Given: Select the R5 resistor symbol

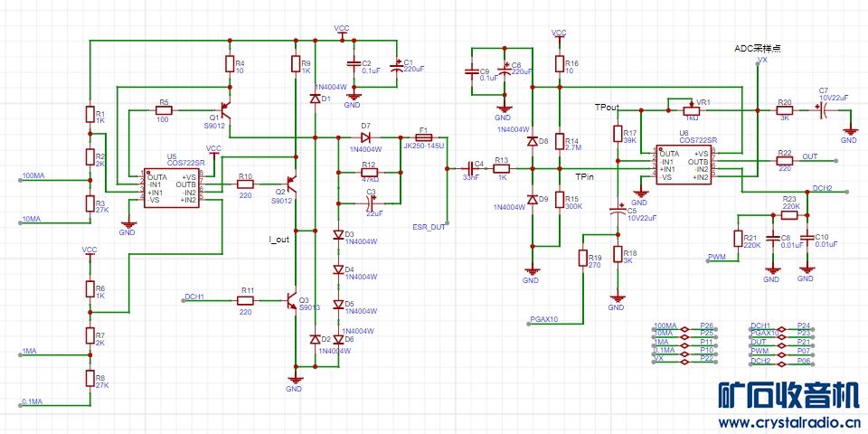Looking at the screenshot, I should pyautogui.click(x=164, y=110).
